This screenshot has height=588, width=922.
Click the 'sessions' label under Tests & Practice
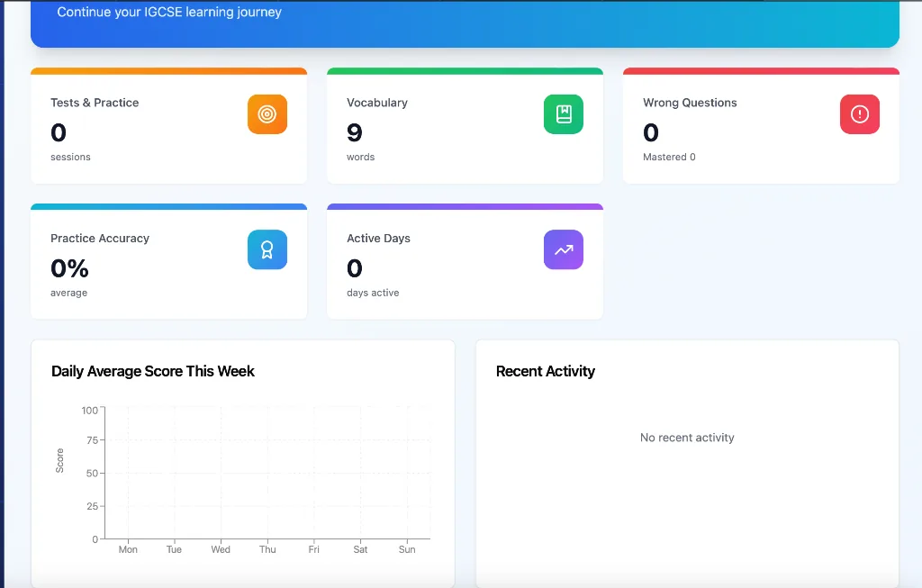tap(70, 157)
